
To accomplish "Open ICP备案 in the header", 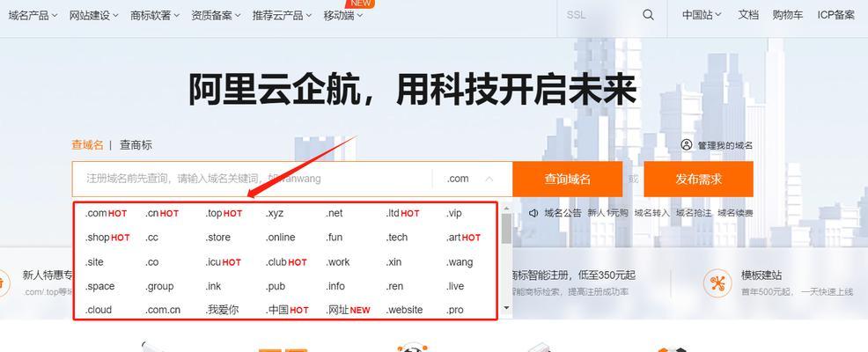I will 836,15.
